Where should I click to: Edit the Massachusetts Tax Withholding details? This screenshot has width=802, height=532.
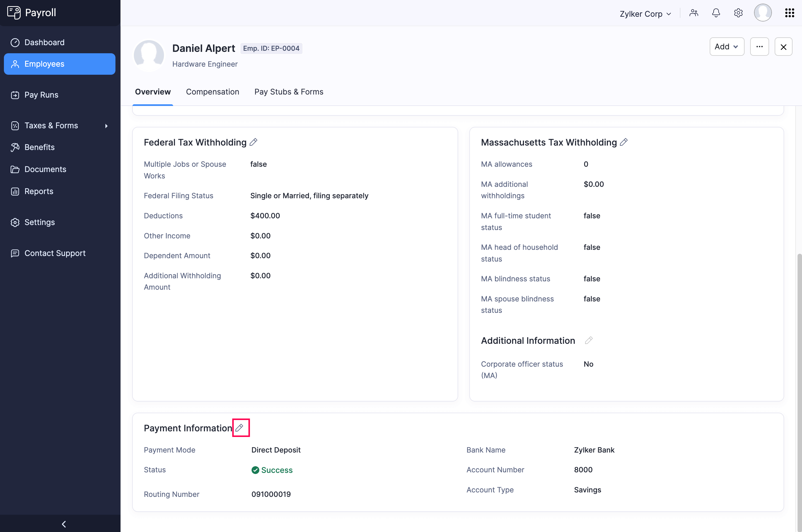624,142
